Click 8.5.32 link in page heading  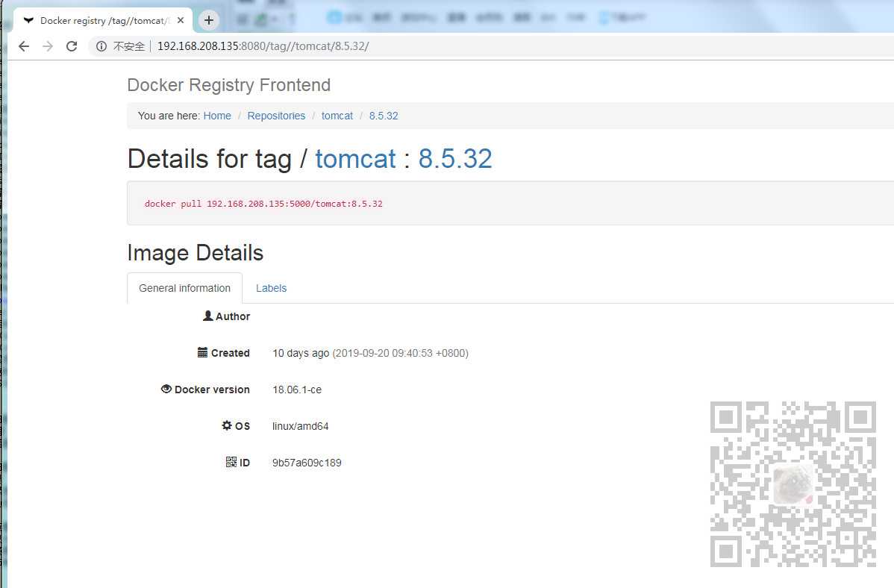point(455,158)
